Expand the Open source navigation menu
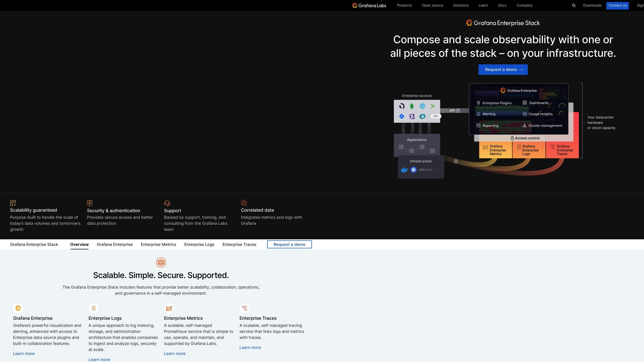The width and height of the screenshot is (644, 362). click(432, 5)
